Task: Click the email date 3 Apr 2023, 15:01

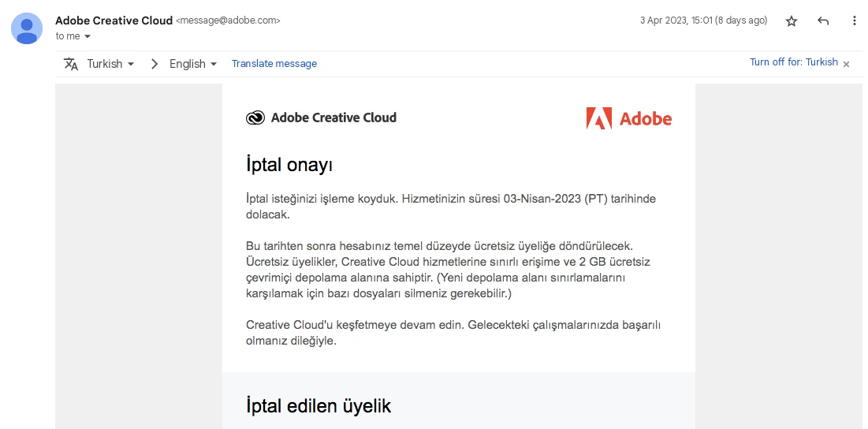Action: (x=703, y=21)
